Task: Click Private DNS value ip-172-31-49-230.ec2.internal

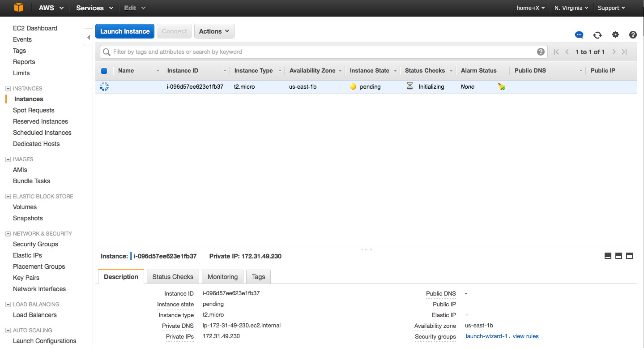Action: [242, 326]
